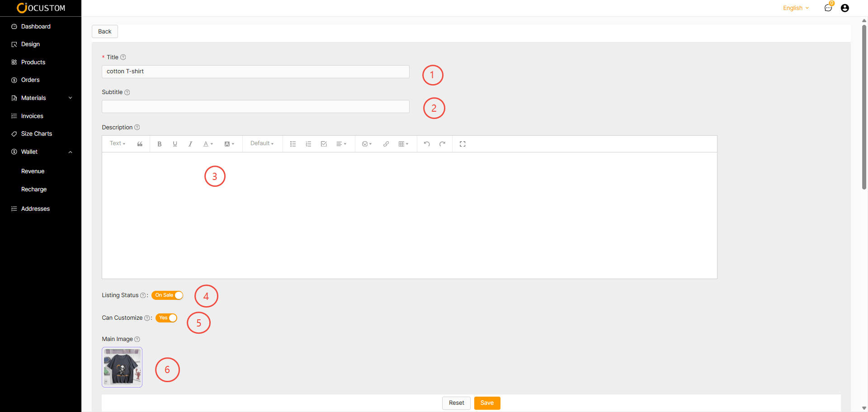Click the italic formatting icon

(190, 144)
